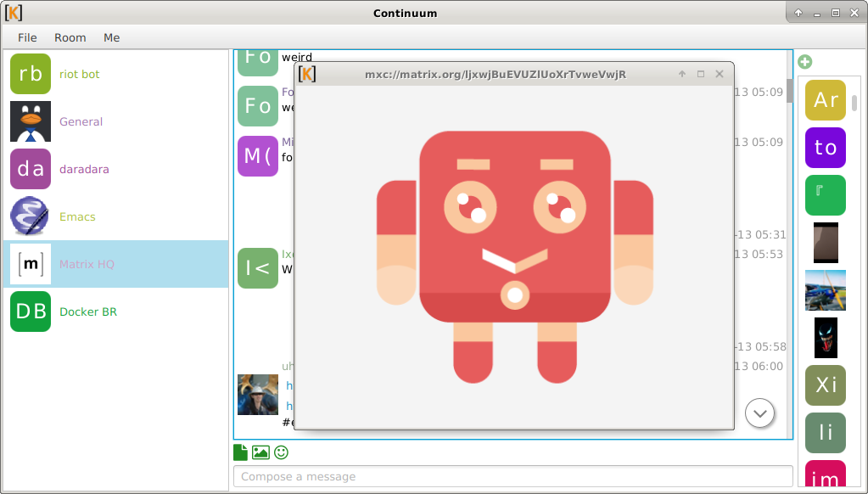The width and height of the screenshot is (868, 494).
Task: Open the daradara room
Action: pos(84,169)
